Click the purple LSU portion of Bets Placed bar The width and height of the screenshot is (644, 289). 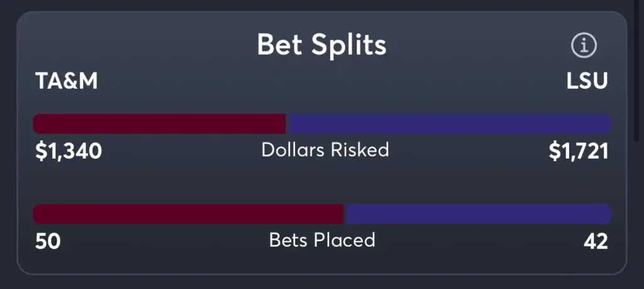point(478,214)
